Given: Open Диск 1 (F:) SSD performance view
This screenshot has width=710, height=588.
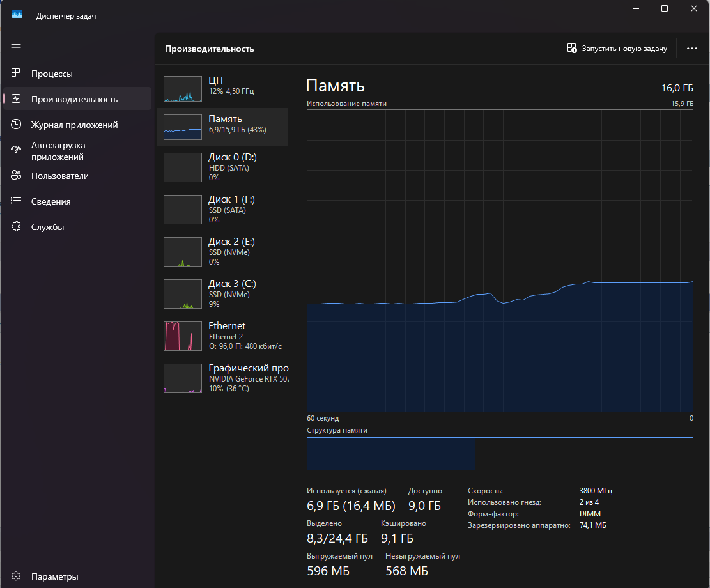Looking at the screenshot, I should (182, 209).
